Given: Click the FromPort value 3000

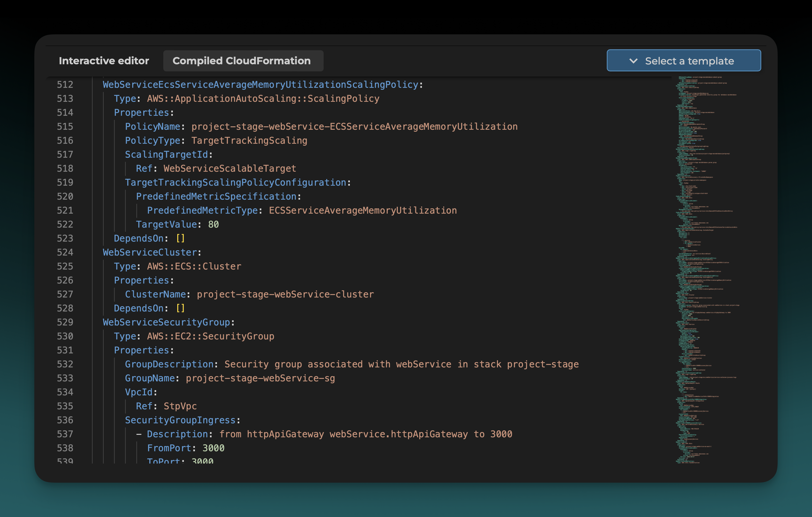Looking at the screenshot, I should (x=214, y=449).
